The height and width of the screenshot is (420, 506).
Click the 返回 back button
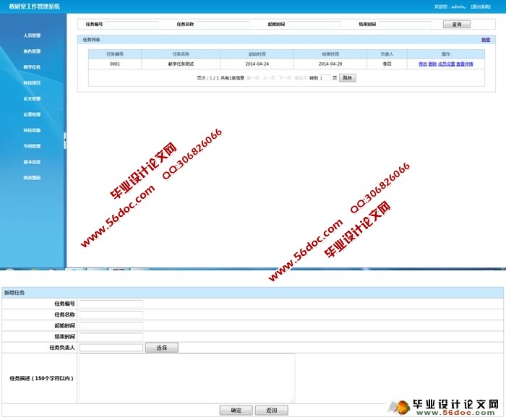point(271,411)
